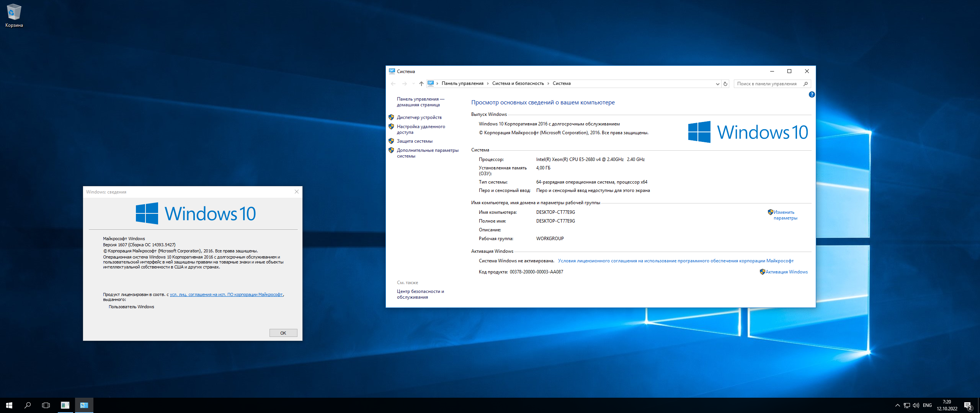Open license agreement link in winver dialog
980x413 pixels.
point(226,294)
